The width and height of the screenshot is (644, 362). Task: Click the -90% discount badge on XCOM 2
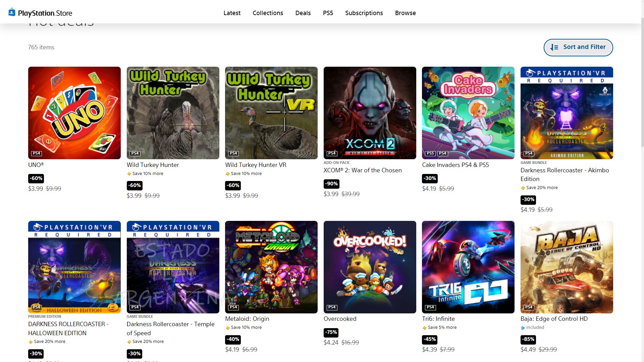point(331,184)
